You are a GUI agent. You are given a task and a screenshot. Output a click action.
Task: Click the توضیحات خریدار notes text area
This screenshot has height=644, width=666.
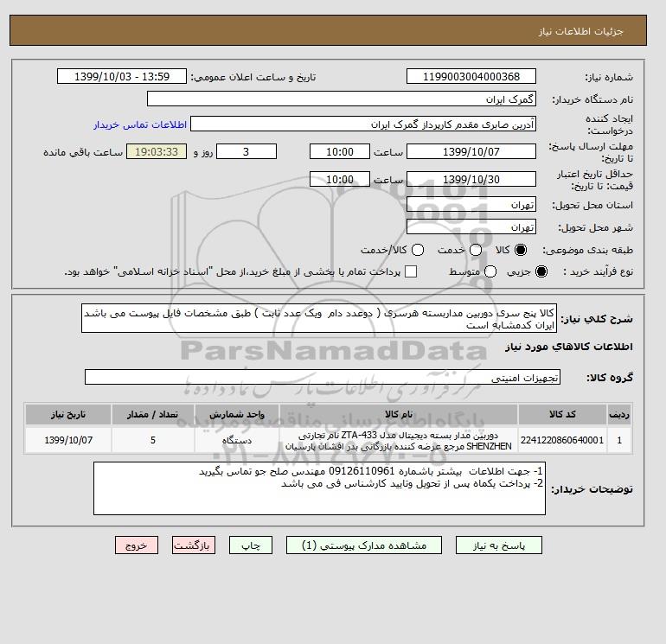tap(319, 488)
